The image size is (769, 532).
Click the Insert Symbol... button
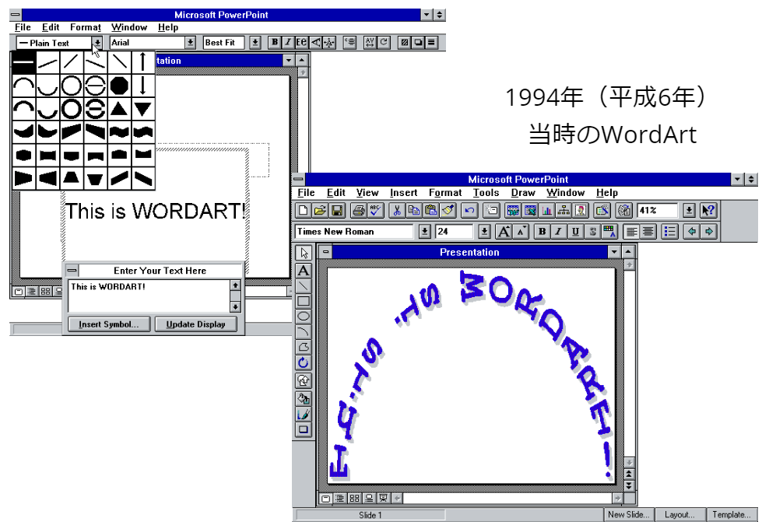109,324
